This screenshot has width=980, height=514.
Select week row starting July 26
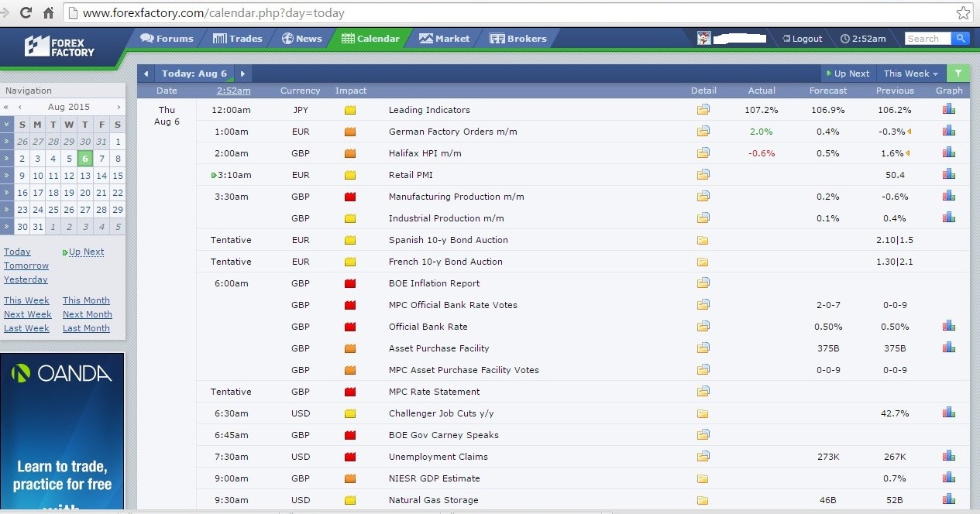coord(7,142)
